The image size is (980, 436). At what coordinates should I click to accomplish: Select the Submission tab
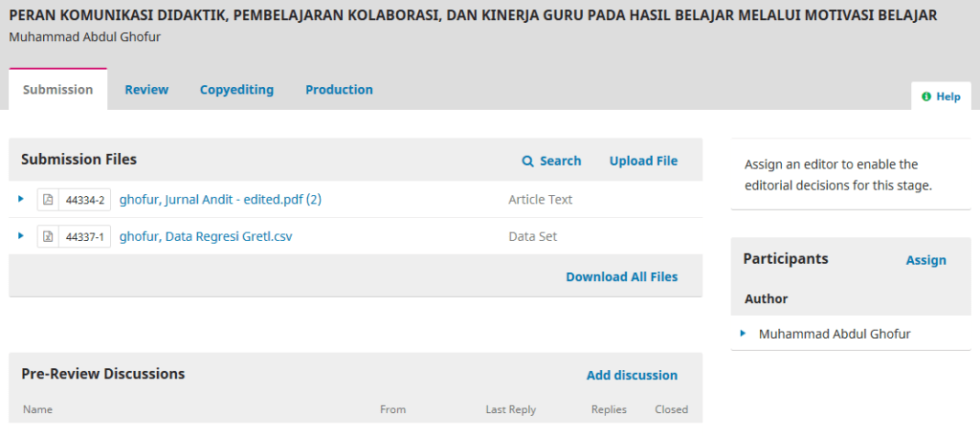(x=57, y=90)
